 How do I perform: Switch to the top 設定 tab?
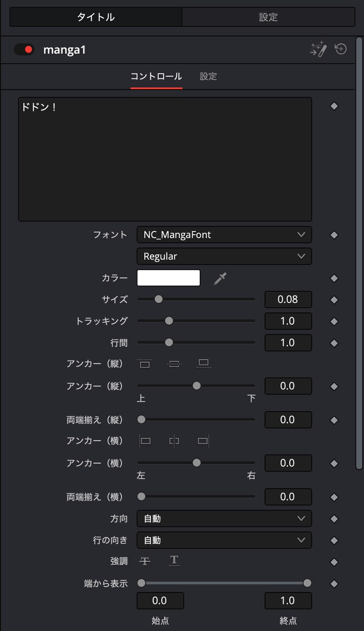coord(268,17)
